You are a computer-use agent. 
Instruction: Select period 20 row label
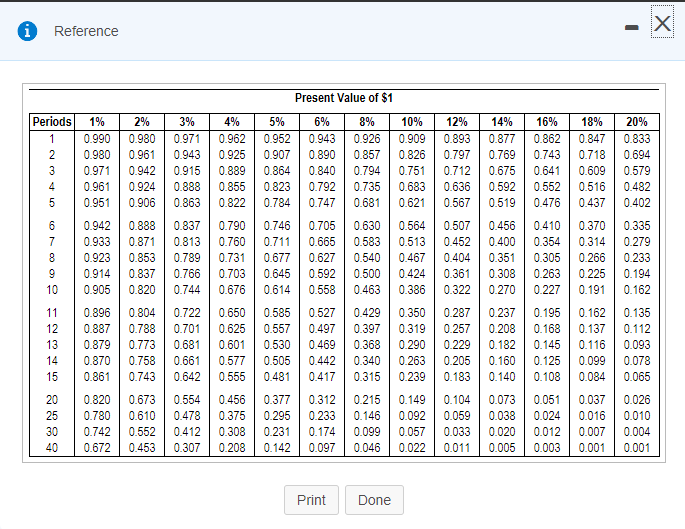(52, 400)
